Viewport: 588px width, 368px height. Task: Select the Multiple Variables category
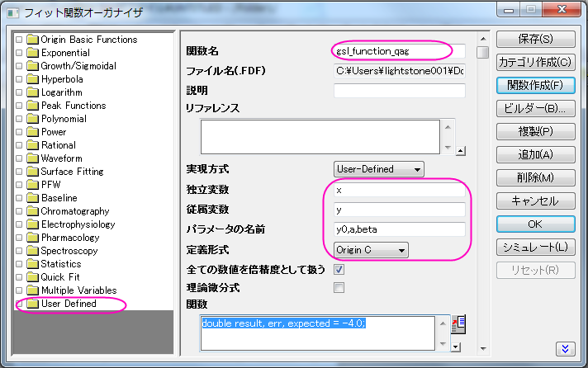tap(79, 290)
